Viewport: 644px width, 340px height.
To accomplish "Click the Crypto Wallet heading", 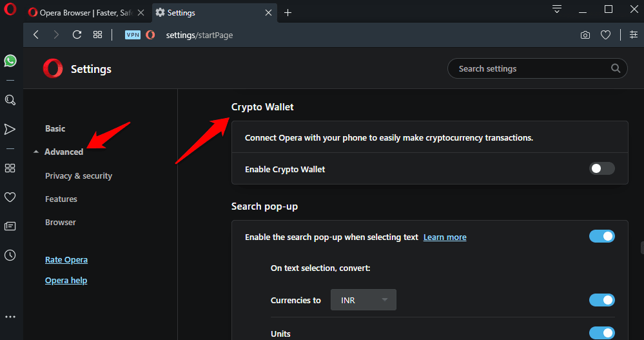I will (262, 107).
